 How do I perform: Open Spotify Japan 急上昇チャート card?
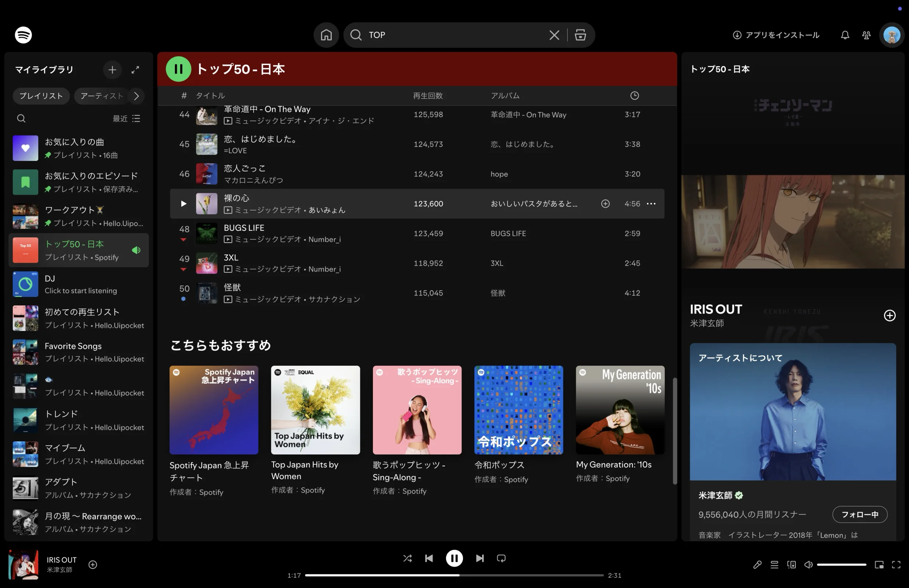coord(214,431)
